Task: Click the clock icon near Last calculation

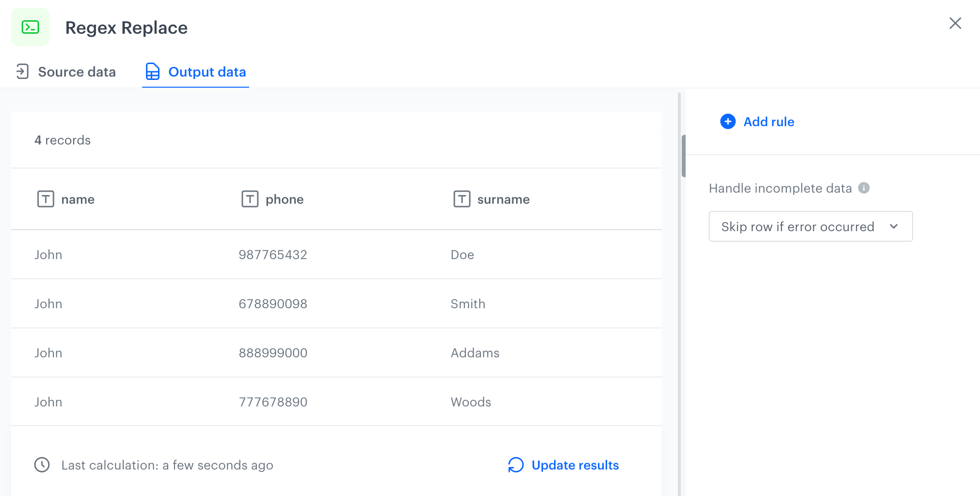Action: click(x=42, y=465)
